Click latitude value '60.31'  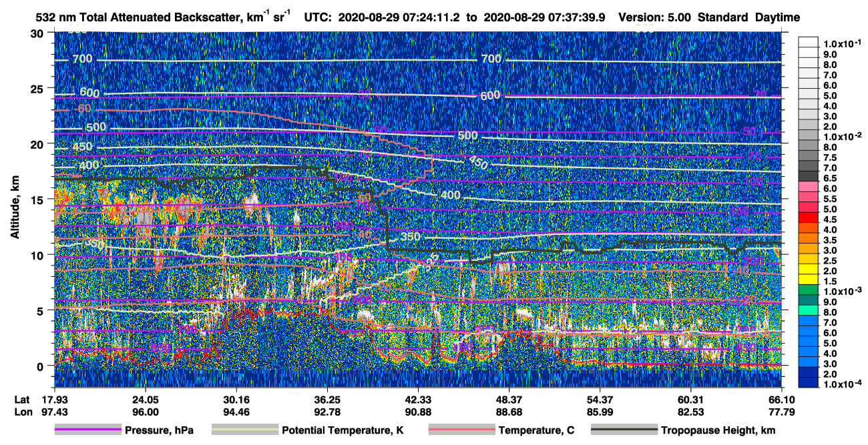pyautogui.click(x=691, y=399)
